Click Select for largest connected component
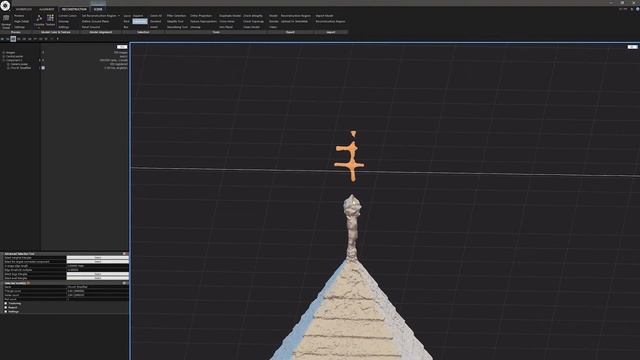Screen dimensions: 640x360 pyautogui.click(x=98, y=262)
